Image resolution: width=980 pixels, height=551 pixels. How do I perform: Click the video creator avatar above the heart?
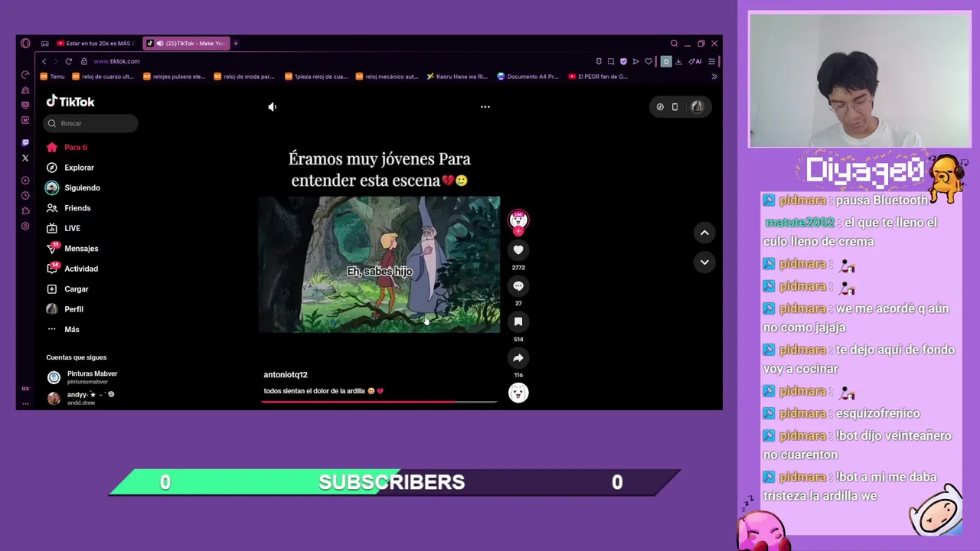pyautogui.click(x=518, y=219)
